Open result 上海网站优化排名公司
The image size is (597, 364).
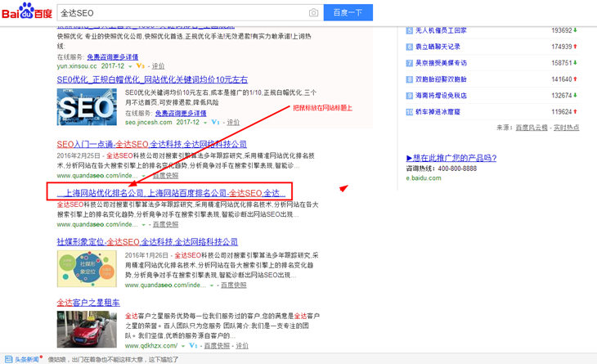click(x=171, y=193)
